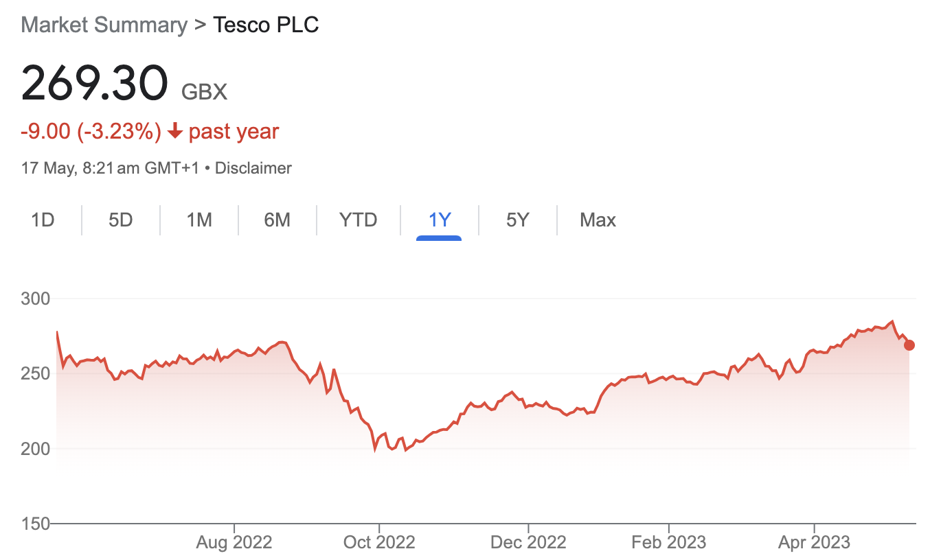930x560 pixels.
Task: Click the Apr 2023 axis marker
Action: (x=814, y=543)
